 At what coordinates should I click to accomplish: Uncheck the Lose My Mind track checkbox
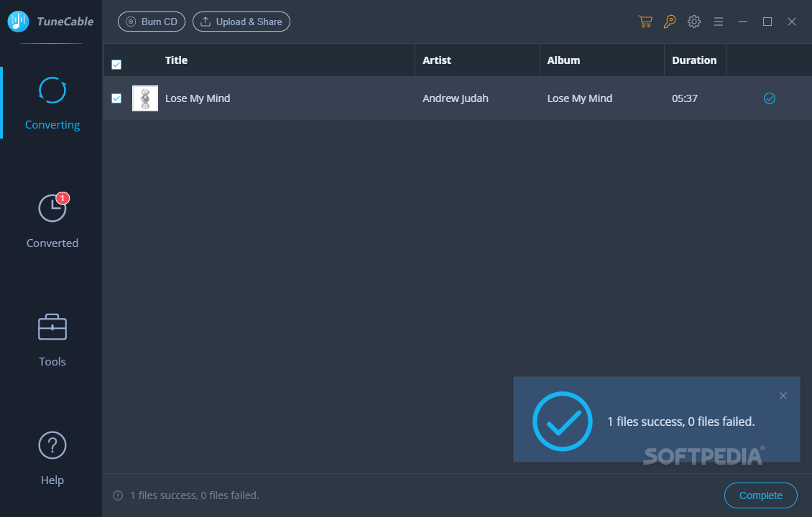116,98
